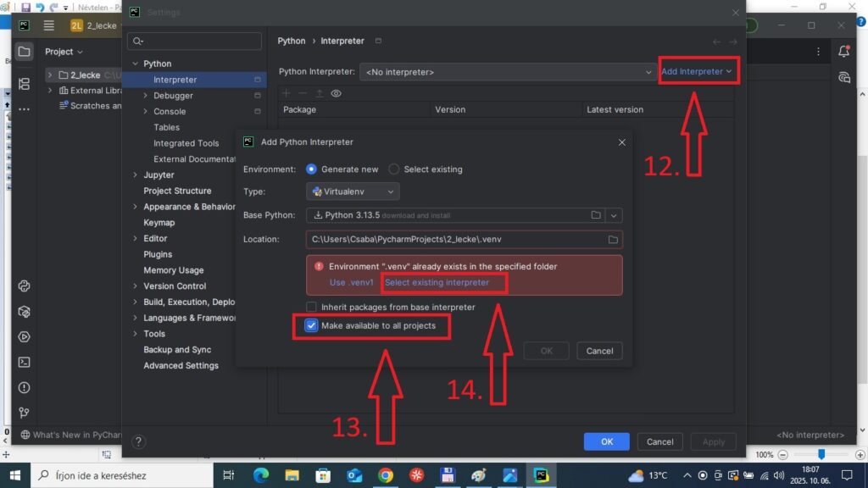Select Project Structure in settings tree
The image size is (868, 488).
pos(177,191)
